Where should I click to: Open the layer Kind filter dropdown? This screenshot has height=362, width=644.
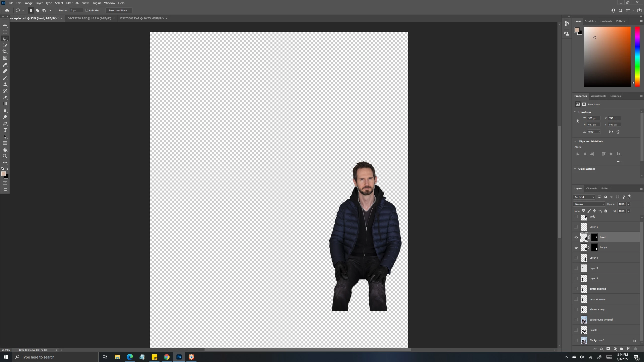tap(585, 197)
